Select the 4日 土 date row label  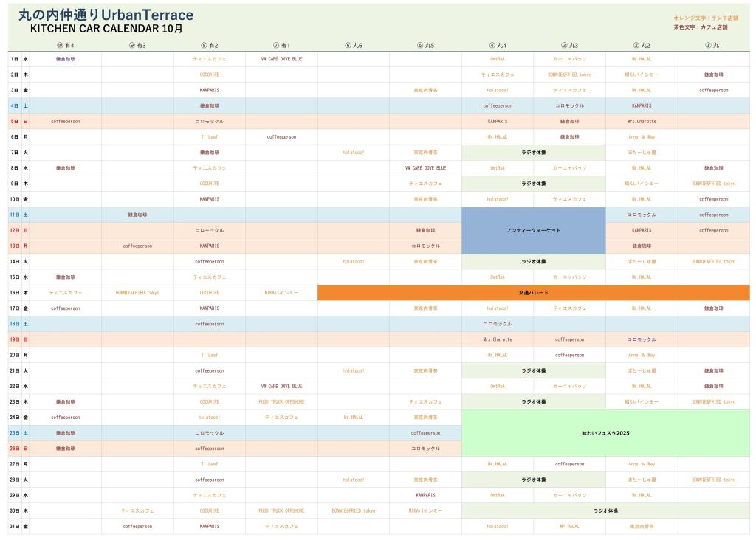19,105
